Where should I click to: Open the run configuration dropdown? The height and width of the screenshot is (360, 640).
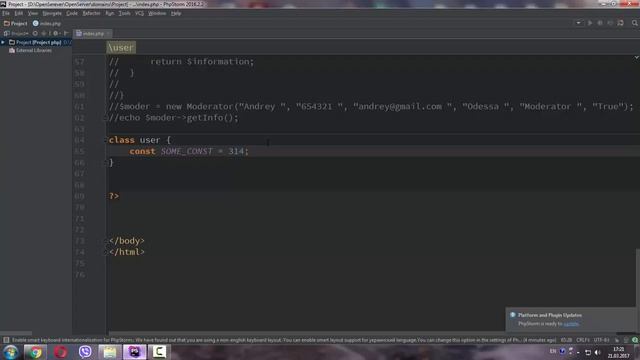tap(578, 23)
